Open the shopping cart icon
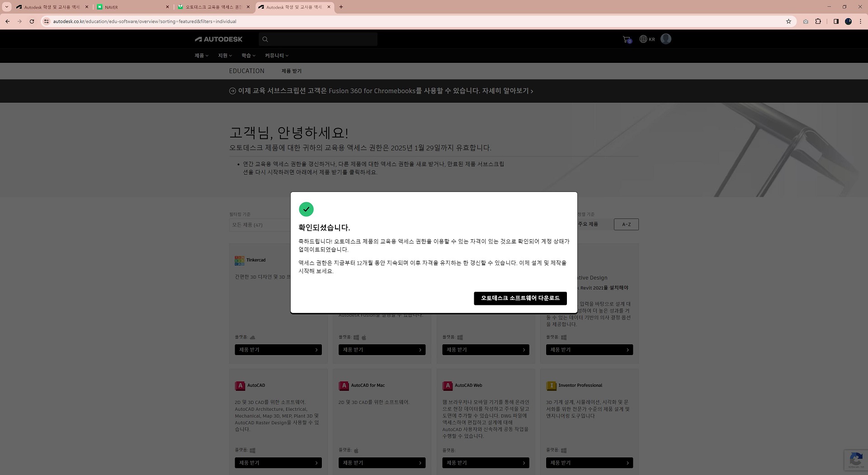The width and height of the screenshot is (868, 475). click(x=627, y=39)
